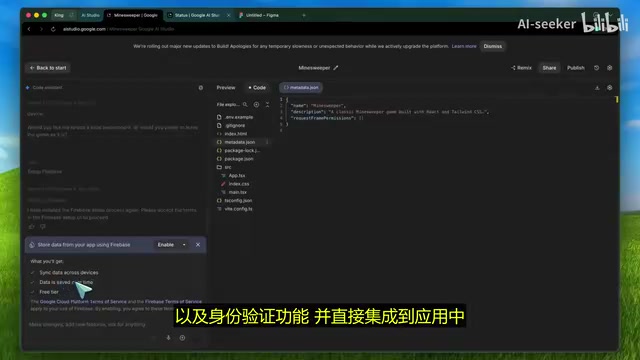
Task: Thumbs down the assistant's last reply
Action: click(43, 226)
